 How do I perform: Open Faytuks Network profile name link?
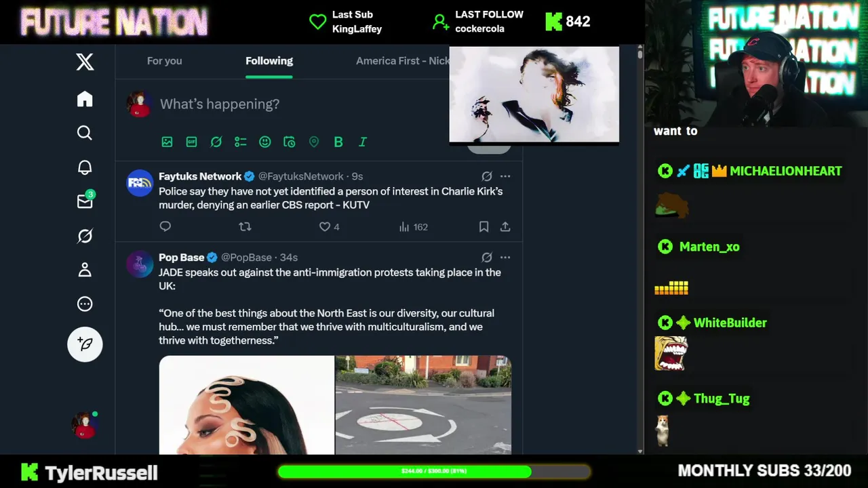click(200, 176)
